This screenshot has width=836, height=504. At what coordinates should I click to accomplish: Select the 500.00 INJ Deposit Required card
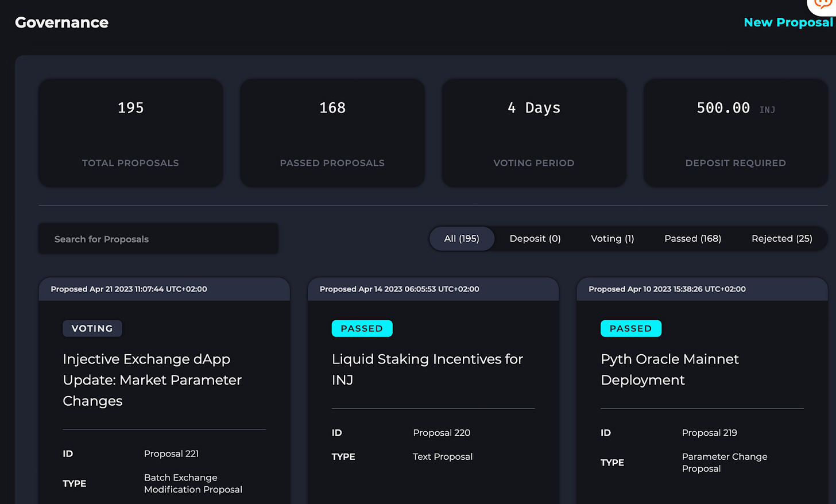coord(736,133)
